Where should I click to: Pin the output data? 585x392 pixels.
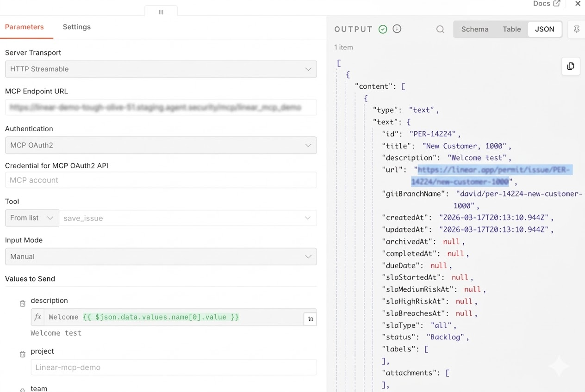(576, 29)
